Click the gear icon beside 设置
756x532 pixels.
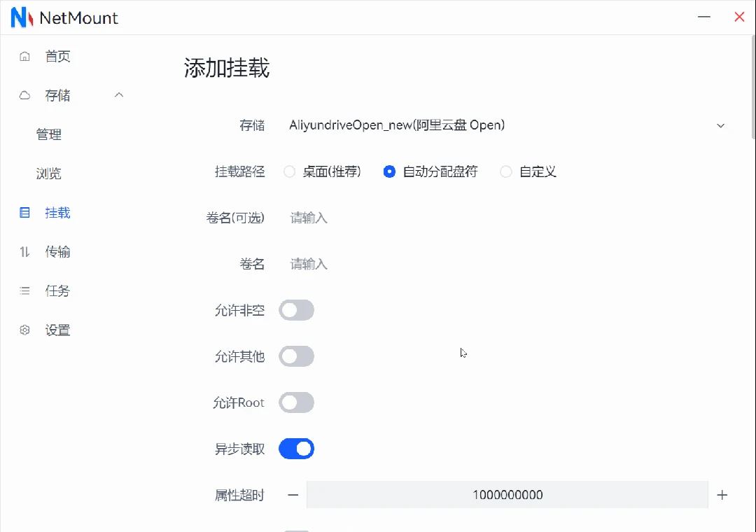point(24,330)
